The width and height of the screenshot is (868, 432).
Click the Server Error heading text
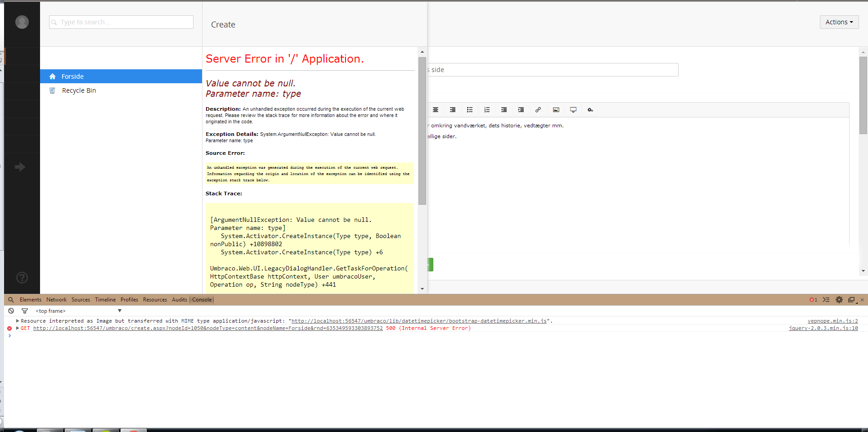point(285,59)
